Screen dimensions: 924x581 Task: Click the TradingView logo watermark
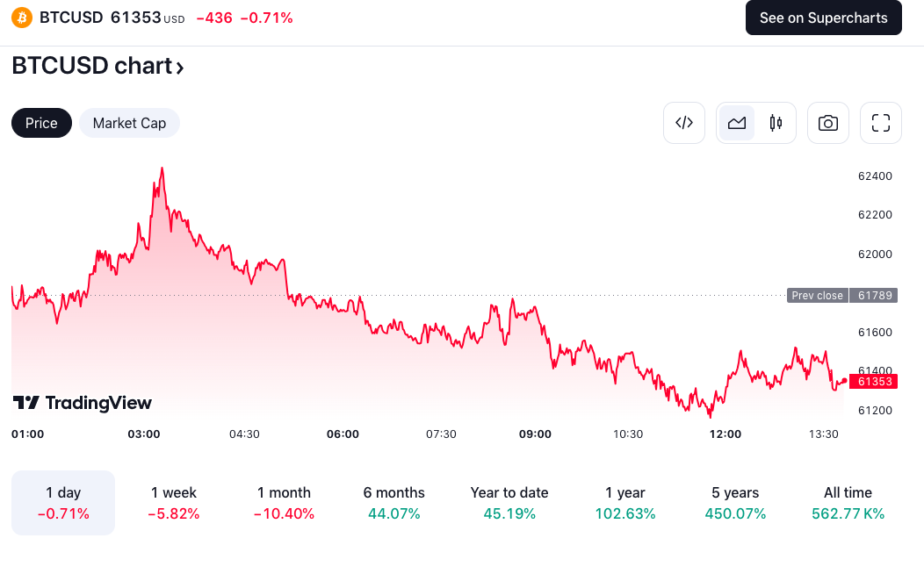coord(83,402)
